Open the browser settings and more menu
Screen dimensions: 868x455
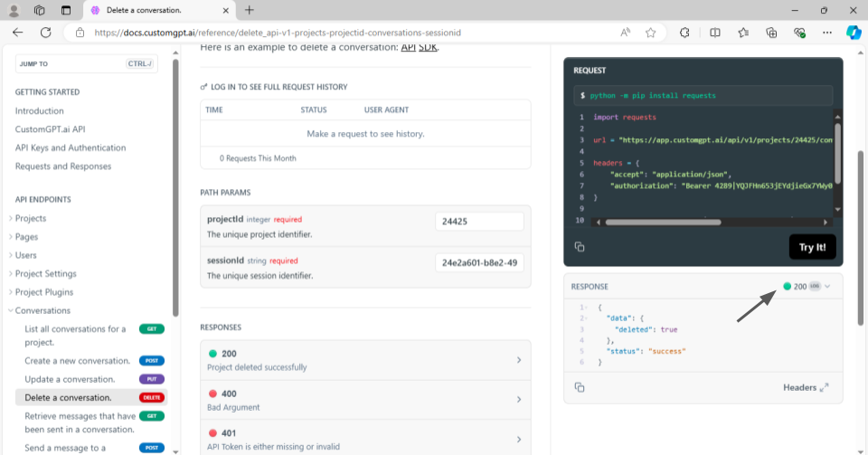827,33
